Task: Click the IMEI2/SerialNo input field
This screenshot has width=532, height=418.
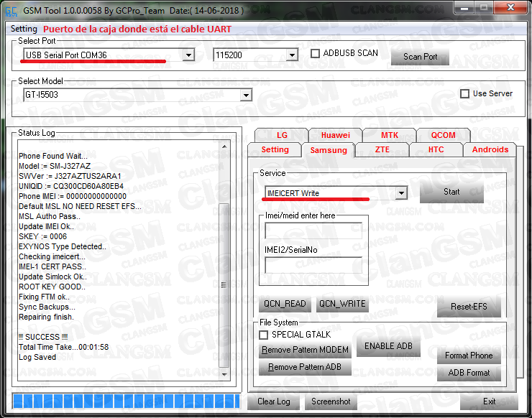Action: (313, 266)
